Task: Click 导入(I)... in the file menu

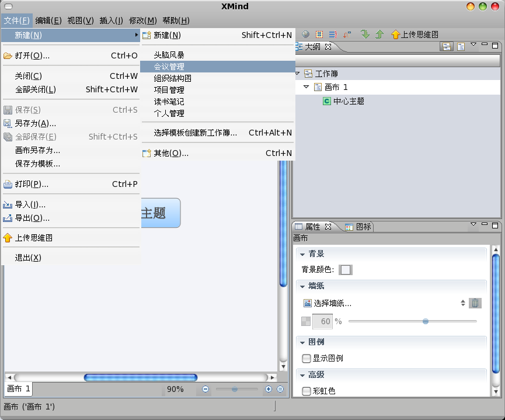Action: [x=71, y=204]
